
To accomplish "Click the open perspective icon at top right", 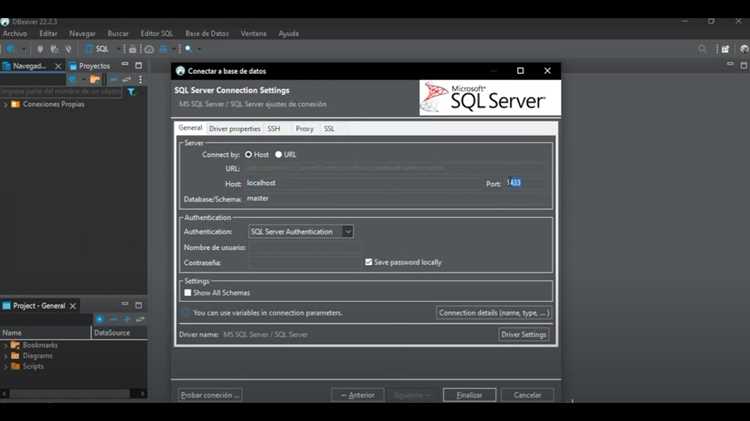I will click(x=726, y=49).
